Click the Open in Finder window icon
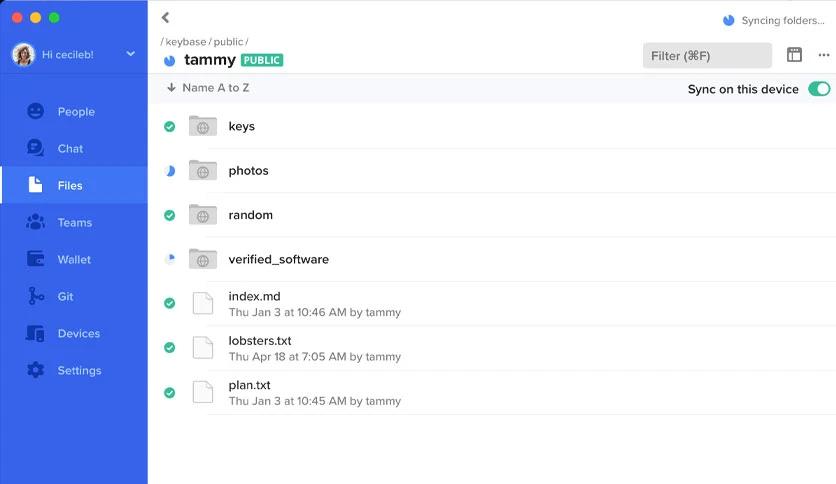 (794, 54)
